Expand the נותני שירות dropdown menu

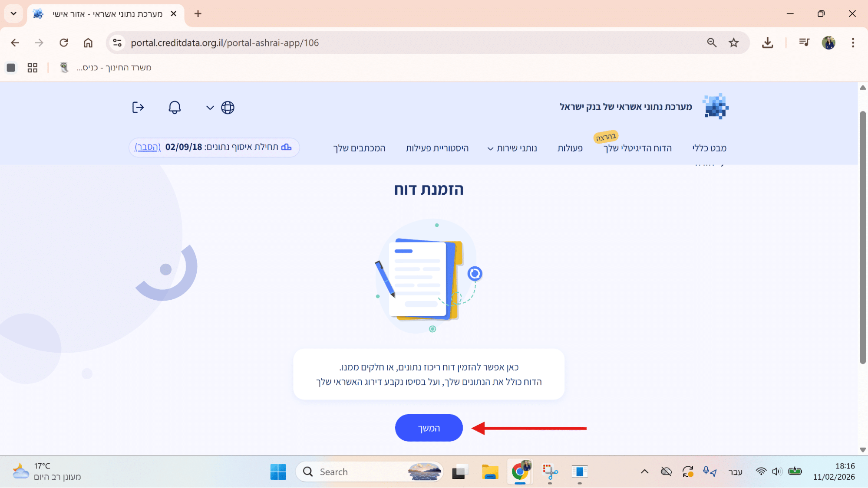click(512, 148)
